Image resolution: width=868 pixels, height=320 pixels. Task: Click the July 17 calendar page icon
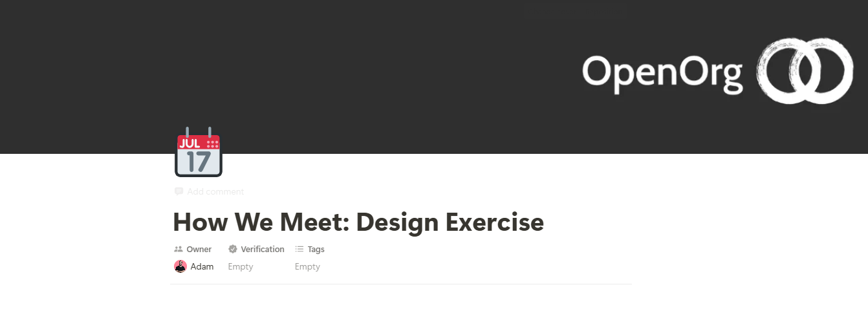(x=199, y=153)
